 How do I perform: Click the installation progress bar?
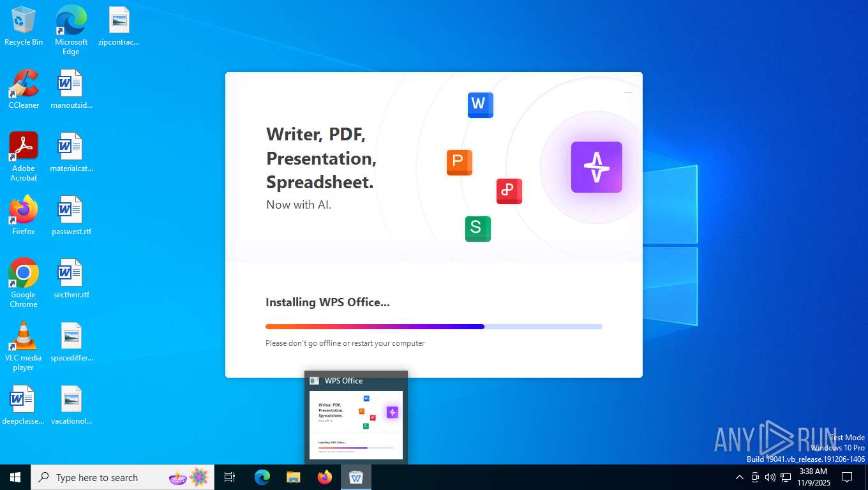pyautogui.click(x=434, y=327)
